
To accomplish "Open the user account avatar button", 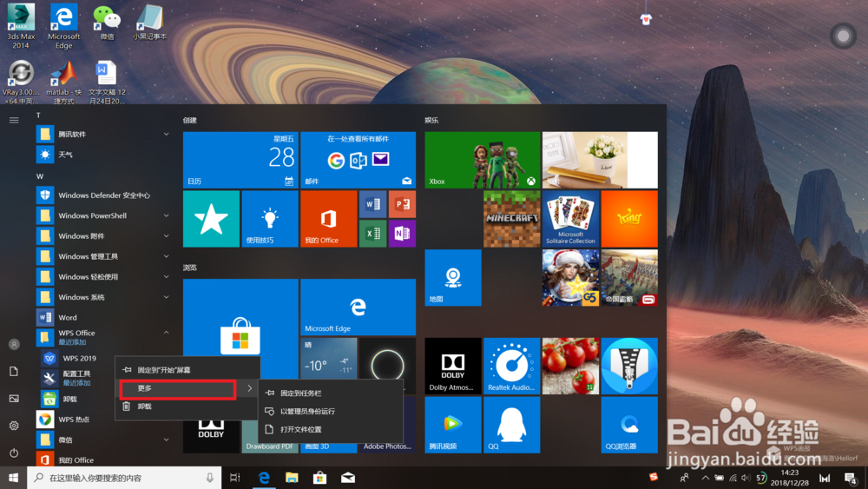I will [x=14, y=345].
